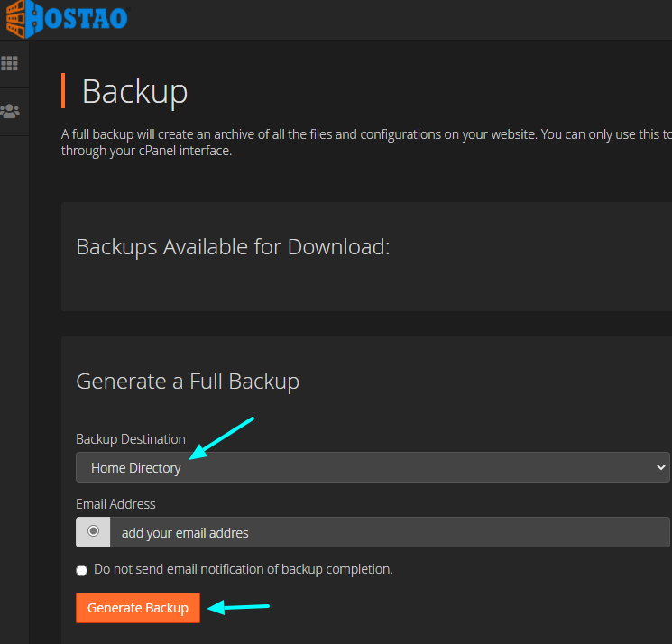The image size is (672, 644).
Task: Focus the Email Address input field
Action: coord(390,532)
